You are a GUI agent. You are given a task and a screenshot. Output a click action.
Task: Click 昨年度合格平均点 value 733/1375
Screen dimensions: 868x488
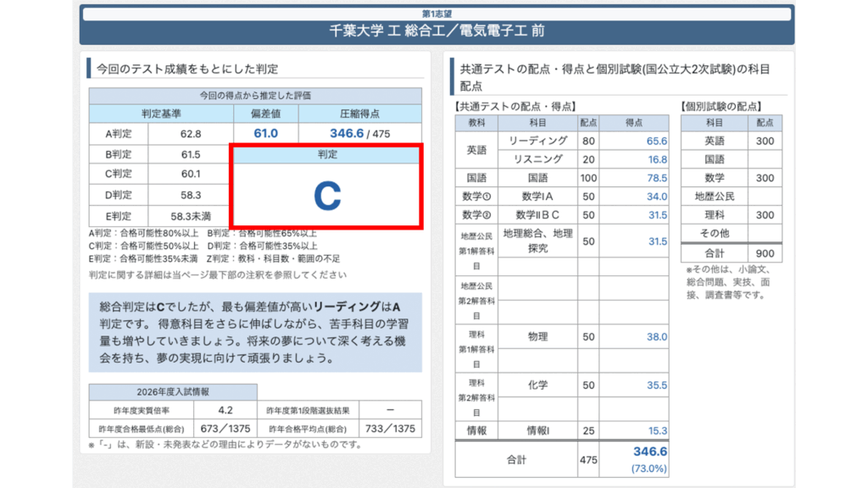(391, 429)
